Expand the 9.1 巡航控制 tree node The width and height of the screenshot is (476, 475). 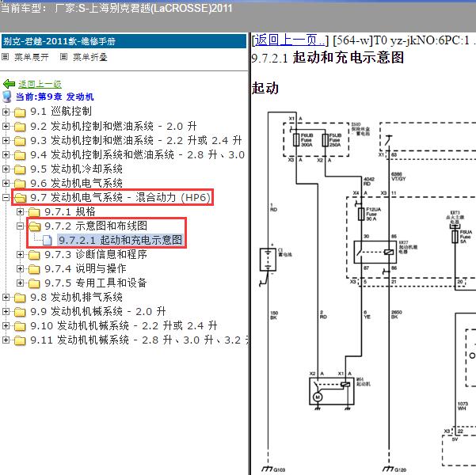6,112
